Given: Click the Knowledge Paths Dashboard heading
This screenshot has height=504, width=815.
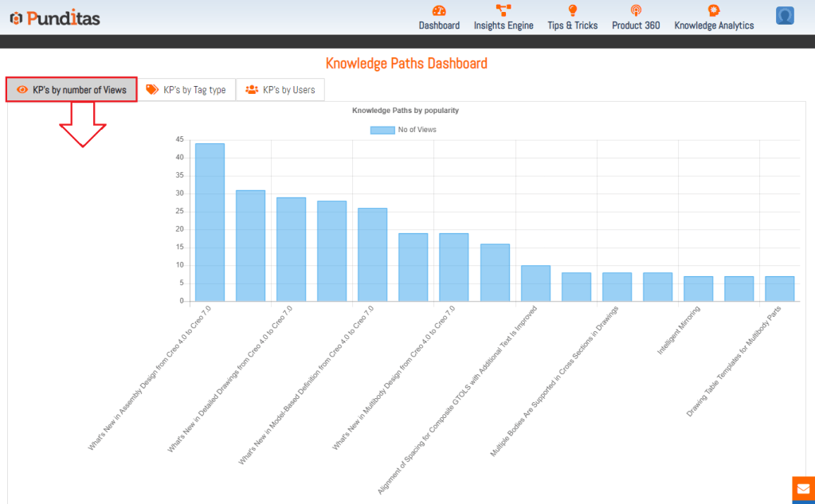Looking at the screenshot, I should (406, 64).
